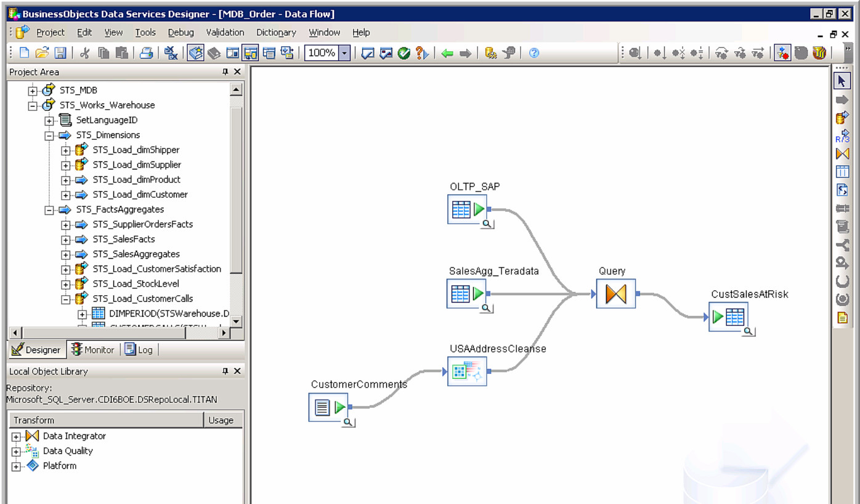Open the Edit menu

point(84,32)
